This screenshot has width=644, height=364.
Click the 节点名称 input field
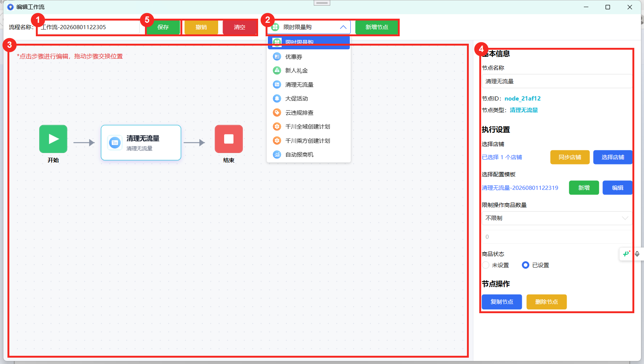click(557, 81)
